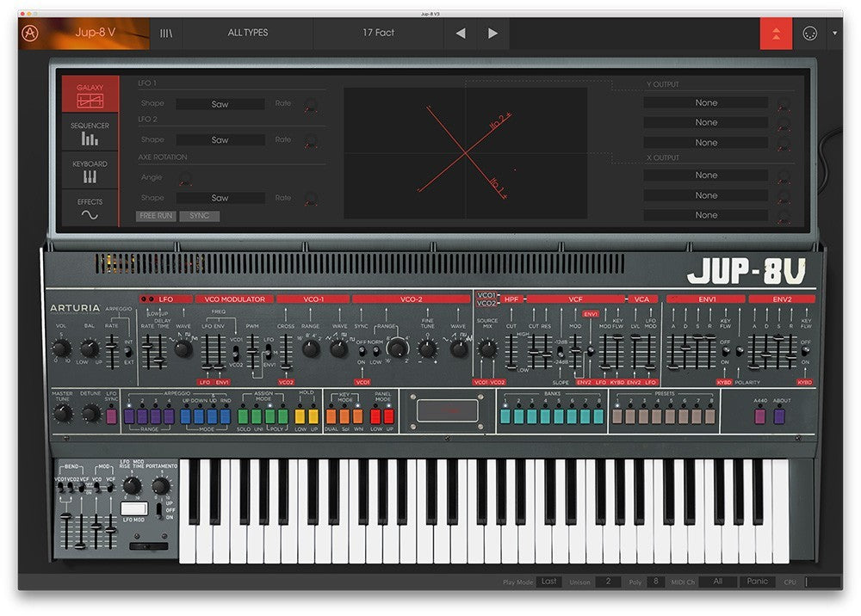Image resolution: width=861 pixels, height=616 pixels.
Task: Open LFO 2 Shape Saw dropdown
Action: [220, 140]
